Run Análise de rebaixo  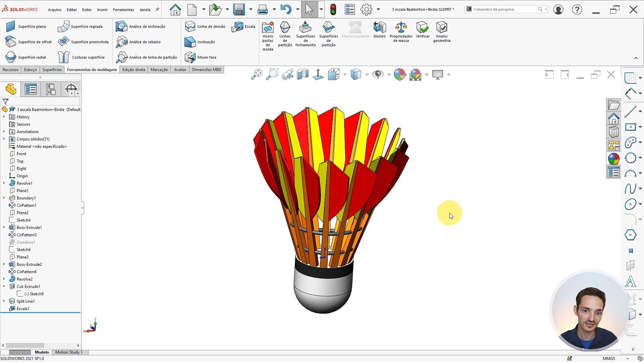click(138, 42)
